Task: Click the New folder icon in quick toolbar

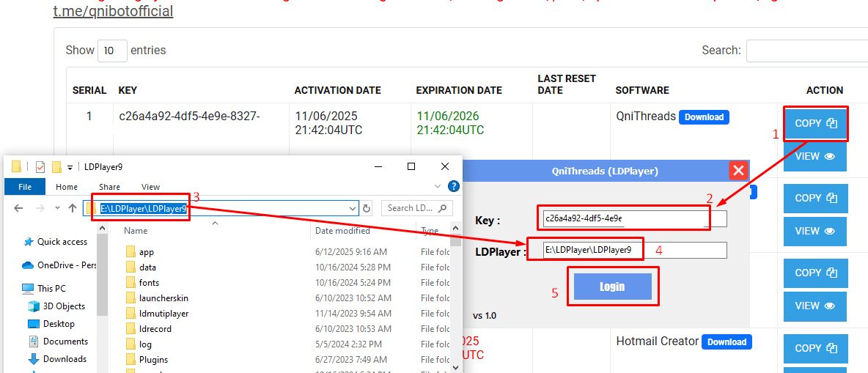Action: pos(56,166)
